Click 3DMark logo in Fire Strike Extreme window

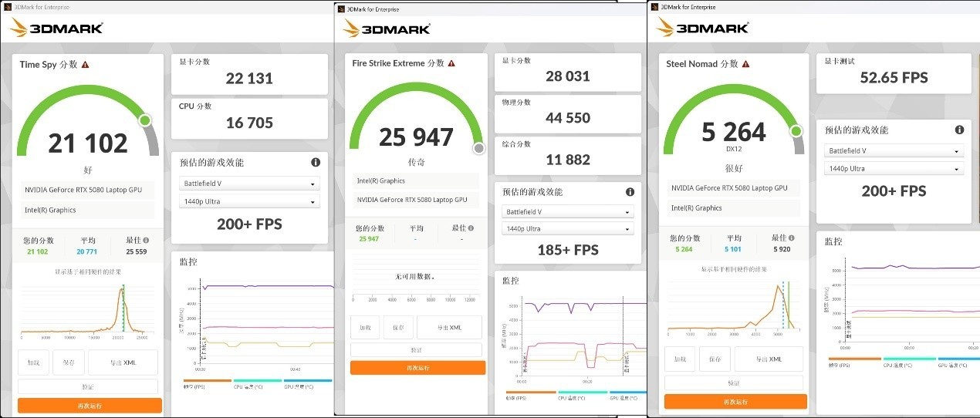coord(386,28)
